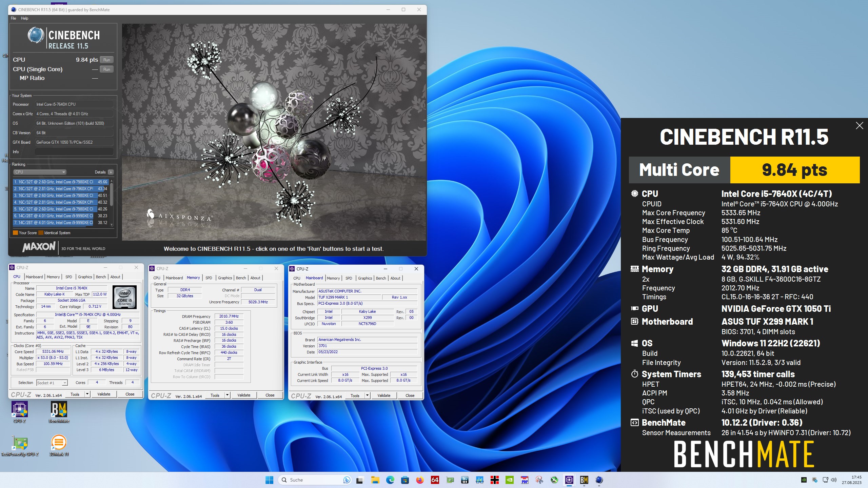This screenshot has width=868, height=488.
Task: Switch to CPU tab in right CPU-Z
Action: (297, 278)
